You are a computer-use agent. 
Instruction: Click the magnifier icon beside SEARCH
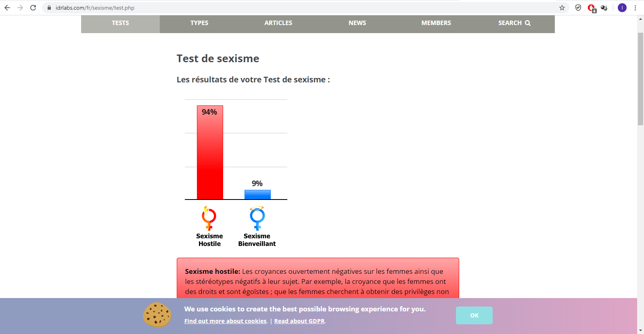(x=528, y=23)
